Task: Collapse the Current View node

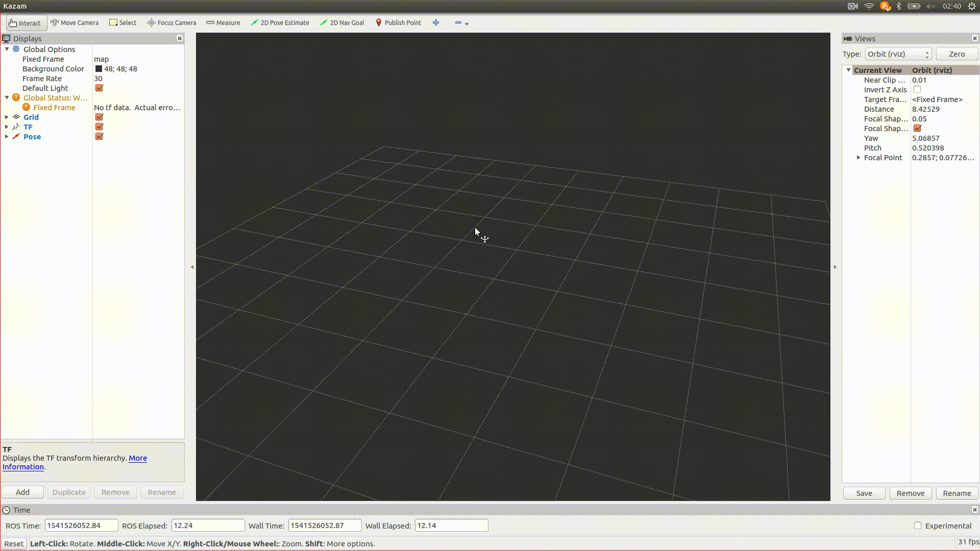Action: point(848,70)
